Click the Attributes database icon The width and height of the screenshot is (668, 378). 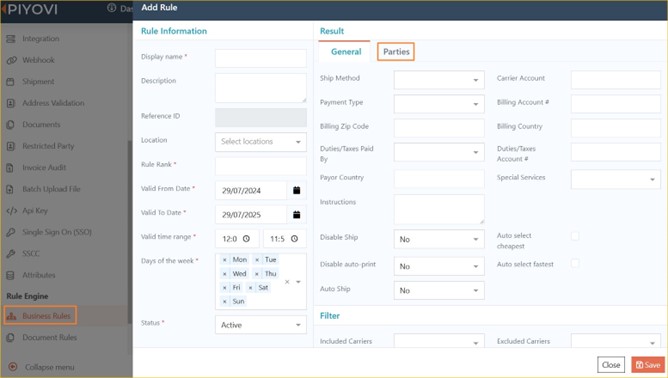11,275
